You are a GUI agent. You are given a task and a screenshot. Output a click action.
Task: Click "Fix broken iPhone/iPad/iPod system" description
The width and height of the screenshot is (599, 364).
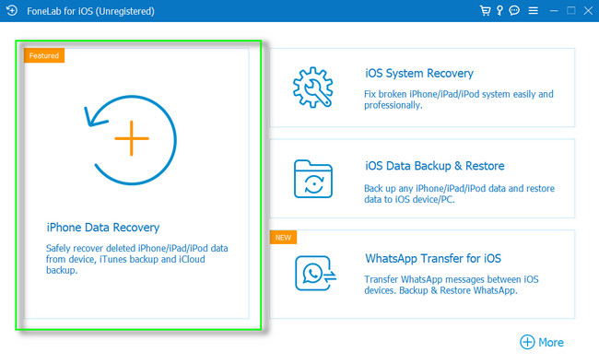(458, 100)
